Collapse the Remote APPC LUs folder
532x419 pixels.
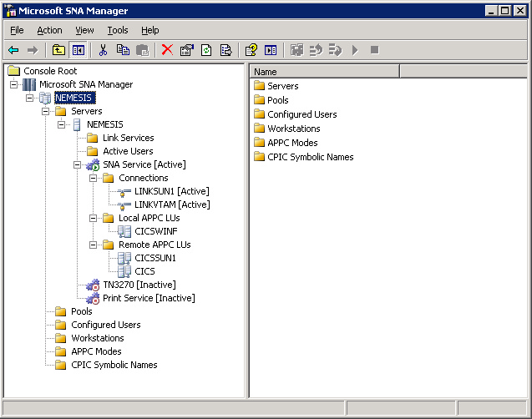click(94, 245)
